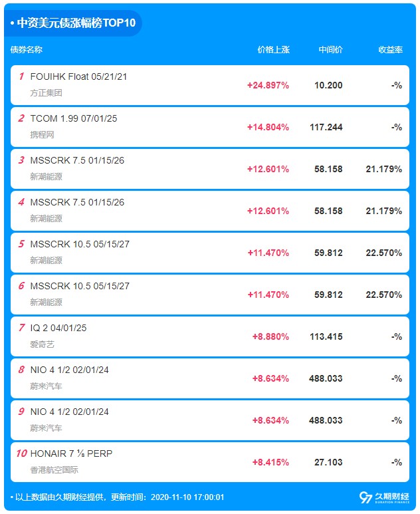This screenshot has width=420, height=514.
Task: Click the rank 10 marker for HONAIR
Action: pos(22,453)
